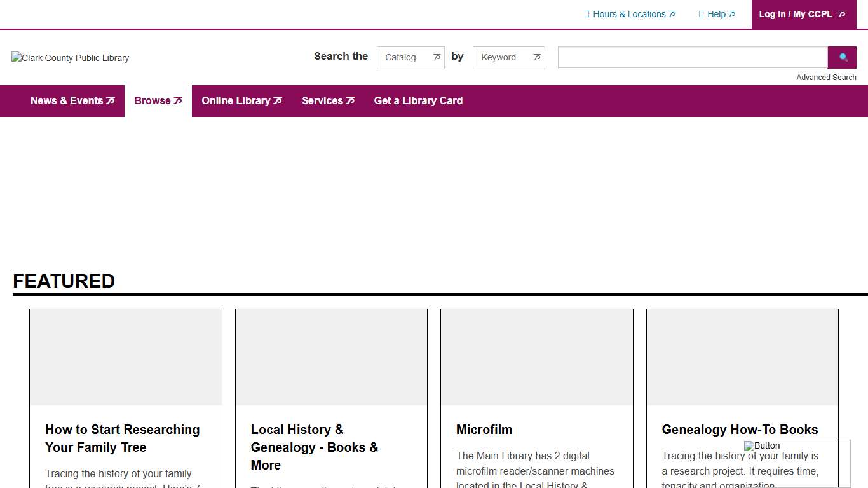Click the arrow icon next to Online Library
The height and width of the screenshot is (488, 868).
(x=278, y=100)
